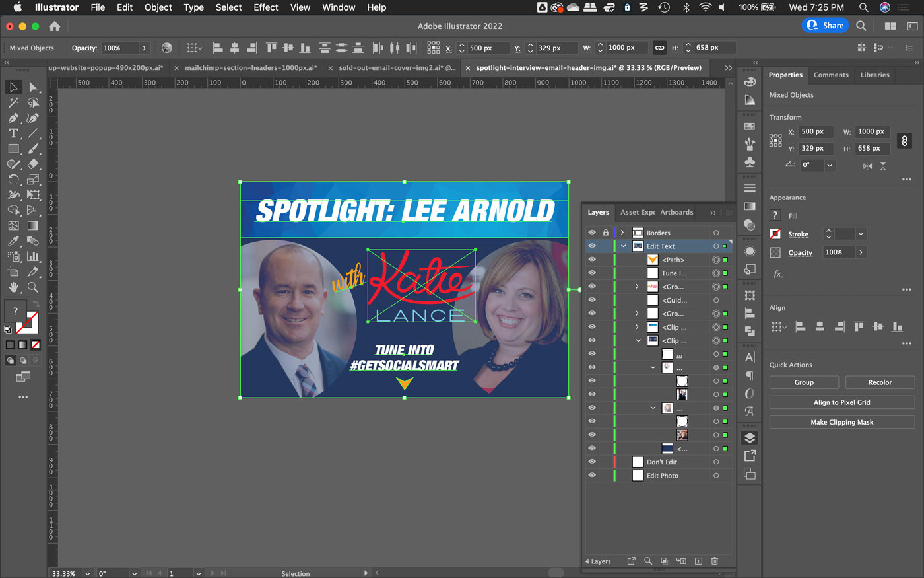
Task: Hide the <Path> sublayer
Action: [x=592, y=260]
